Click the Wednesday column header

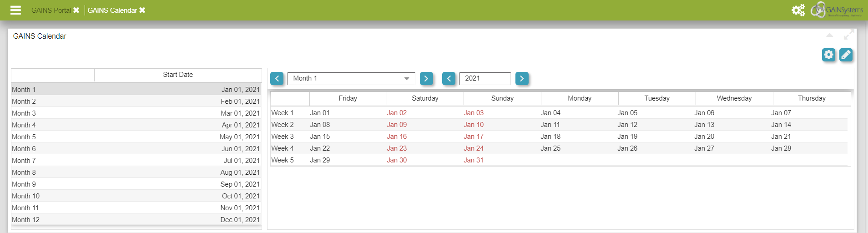point(734,98)
